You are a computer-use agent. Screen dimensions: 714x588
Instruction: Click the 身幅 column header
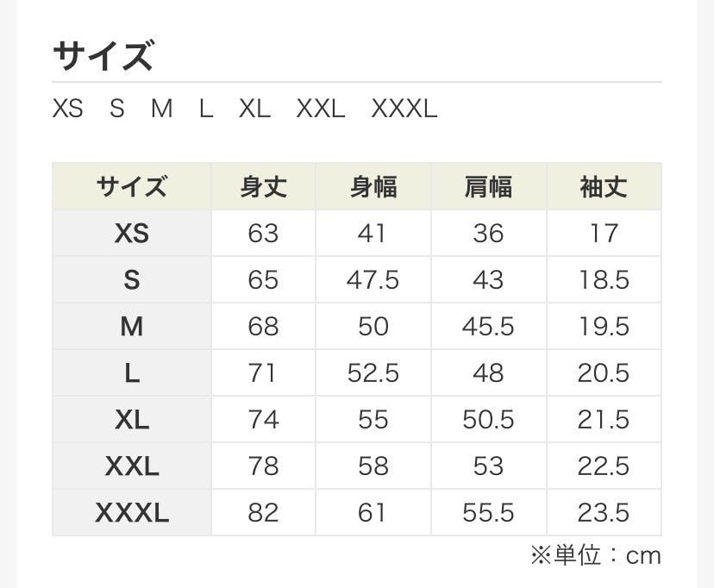pyautogui.click(x=373, y=186)
